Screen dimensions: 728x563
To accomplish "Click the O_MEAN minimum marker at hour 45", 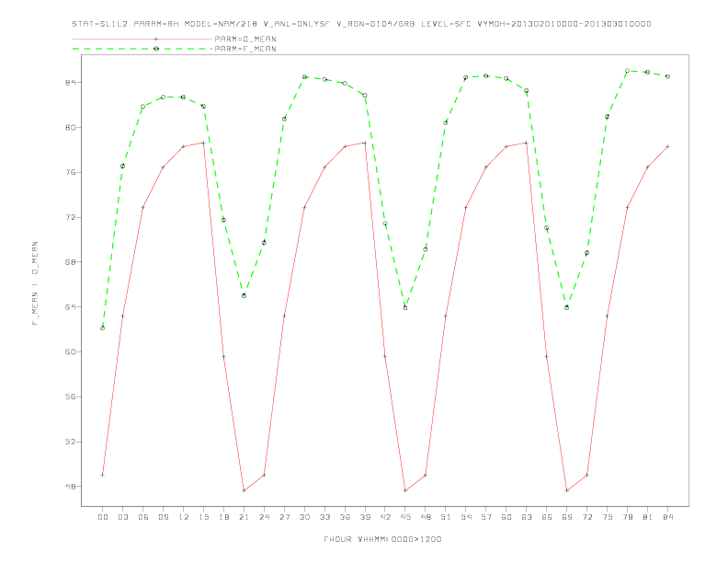I will (405, 490).
